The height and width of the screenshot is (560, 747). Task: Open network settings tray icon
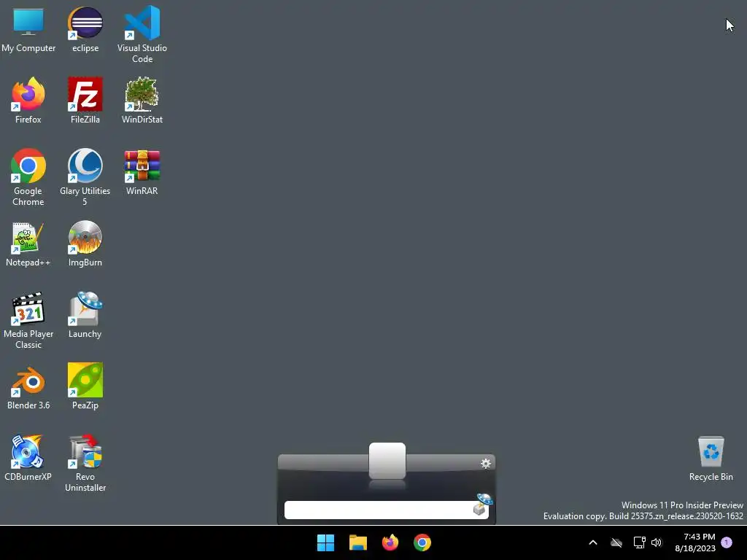(x=639, y=542)
